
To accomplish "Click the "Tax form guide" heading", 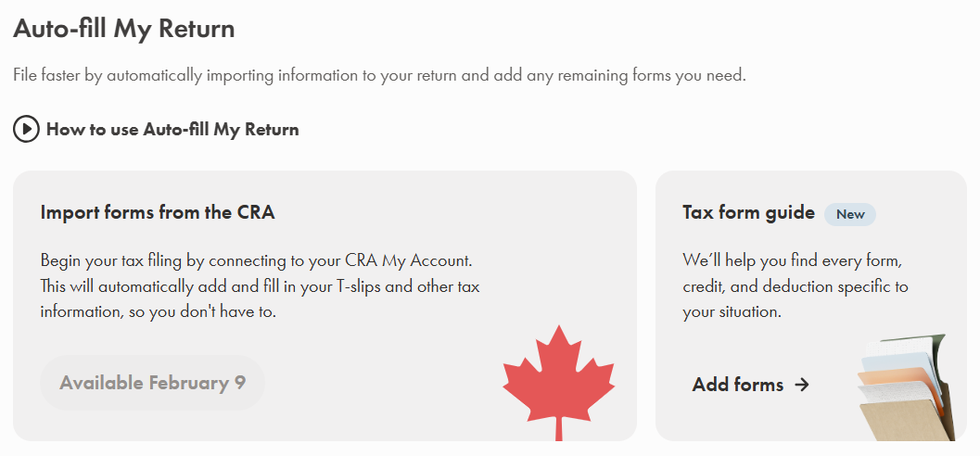I will (x=748, y=212).
